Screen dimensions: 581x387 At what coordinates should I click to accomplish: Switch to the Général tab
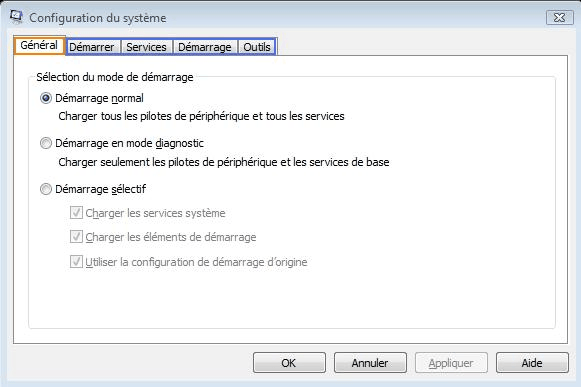click(x=39, y=45)
